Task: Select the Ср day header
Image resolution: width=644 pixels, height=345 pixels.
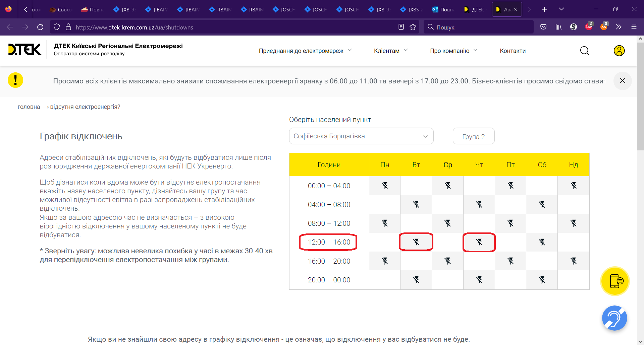Action: pos(448,164)
